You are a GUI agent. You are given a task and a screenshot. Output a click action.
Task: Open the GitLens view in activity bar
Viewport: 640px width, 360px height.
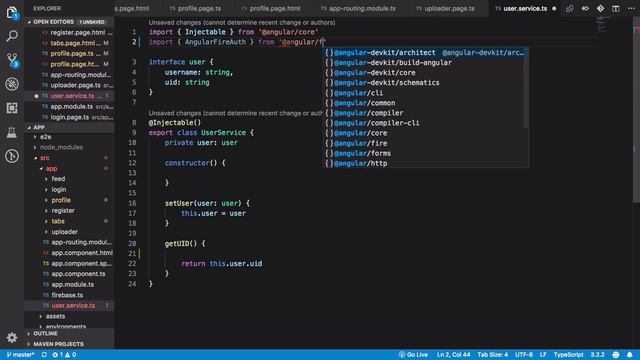click(12, 156)
